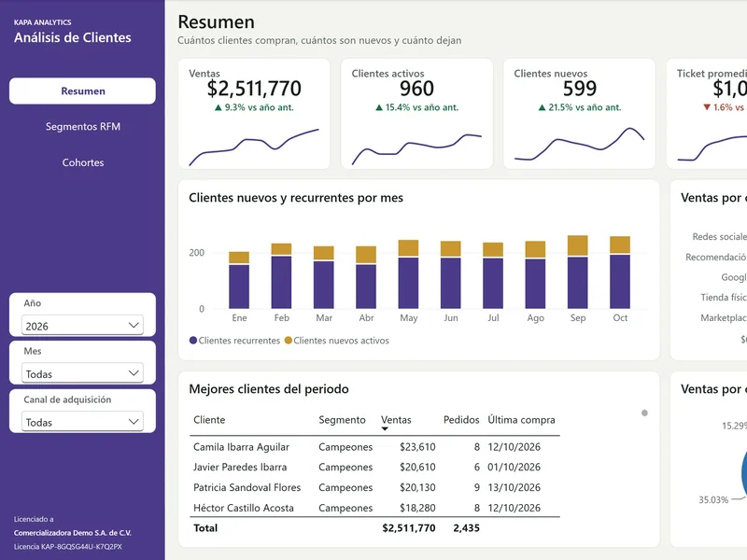The image size is (747, 560).
Task: Select the Javier Paredes Ibarra row
Action: point(374,468)
